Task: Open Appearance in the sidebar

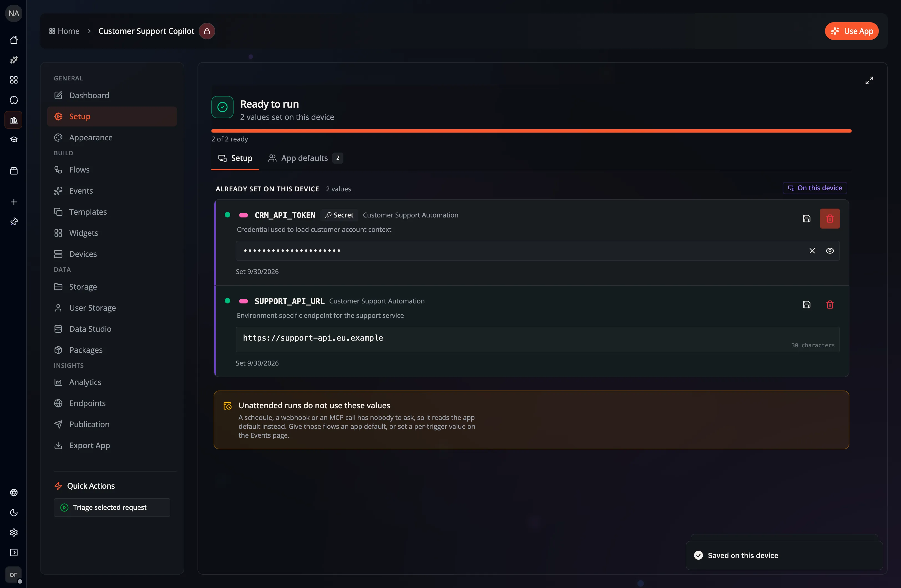Action: pos(112,138)
